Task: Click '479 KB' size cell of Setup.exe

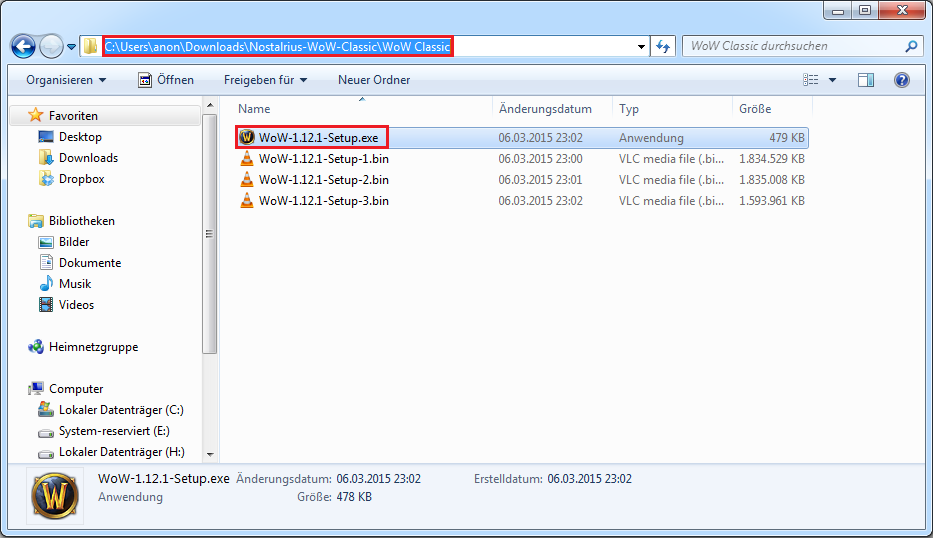Action: 787,137
